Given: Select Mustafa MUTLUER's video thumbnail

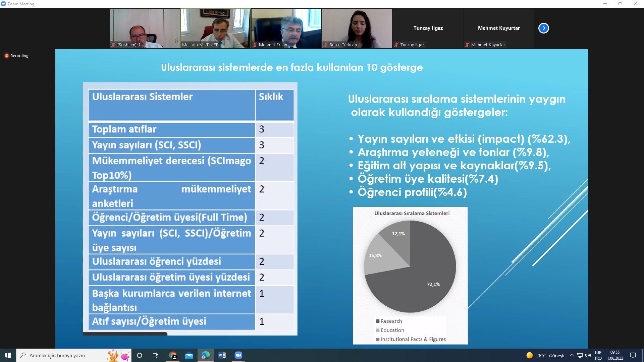Looking at the screenshot, I should click(216, 28).
